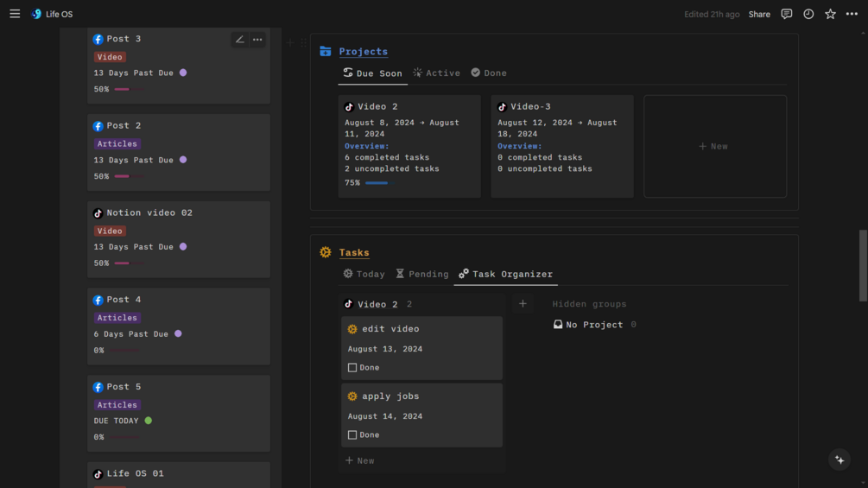
Task: Open the comments panel icon
Action: click(786, 14)
